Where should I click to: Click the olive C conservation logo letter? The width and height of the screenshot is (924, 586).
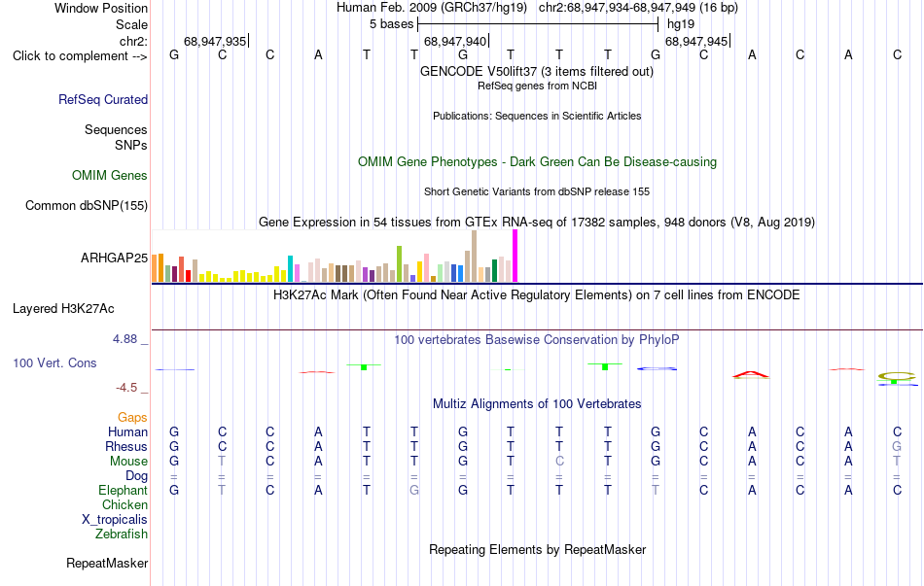[x=897, y=376]
